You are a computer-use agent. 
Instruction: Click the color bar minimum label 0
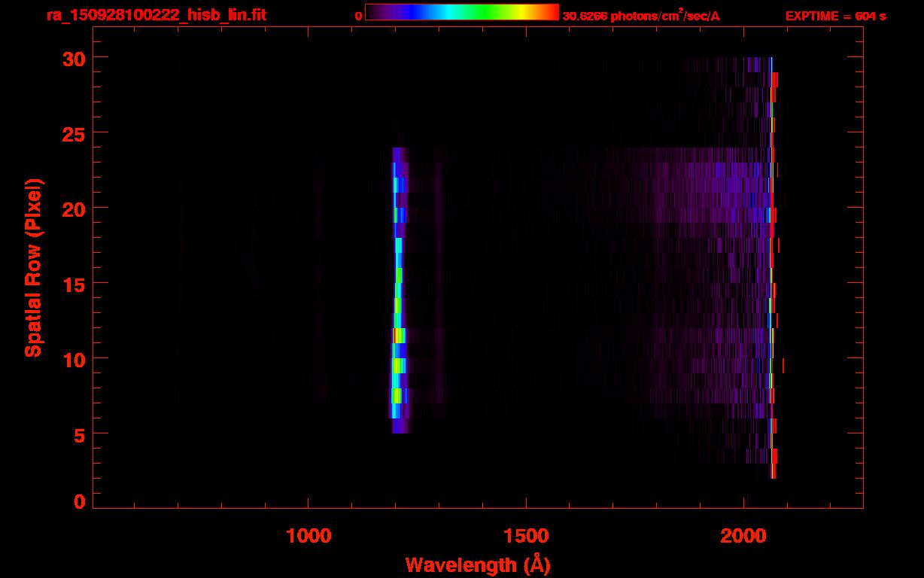[358, 16]
